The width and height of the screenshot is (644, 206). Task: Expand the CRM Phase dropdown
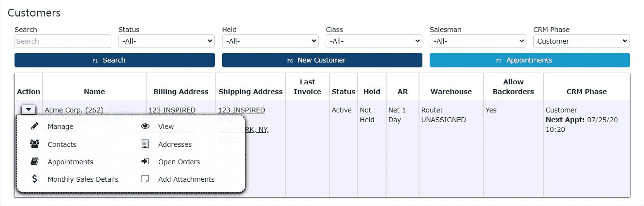coord(581,41)
